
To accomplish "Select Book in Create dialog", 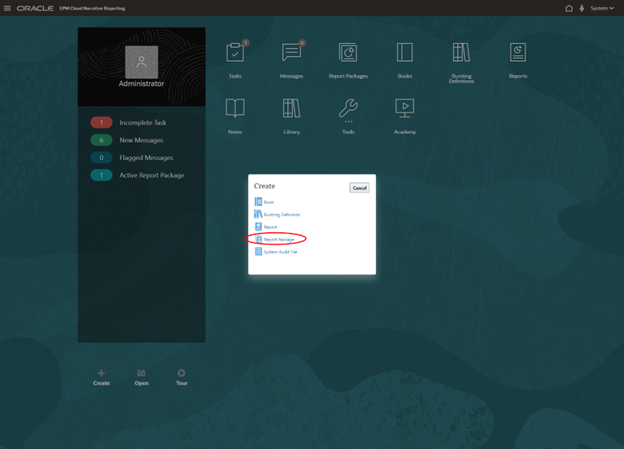I will pos(268,202).
